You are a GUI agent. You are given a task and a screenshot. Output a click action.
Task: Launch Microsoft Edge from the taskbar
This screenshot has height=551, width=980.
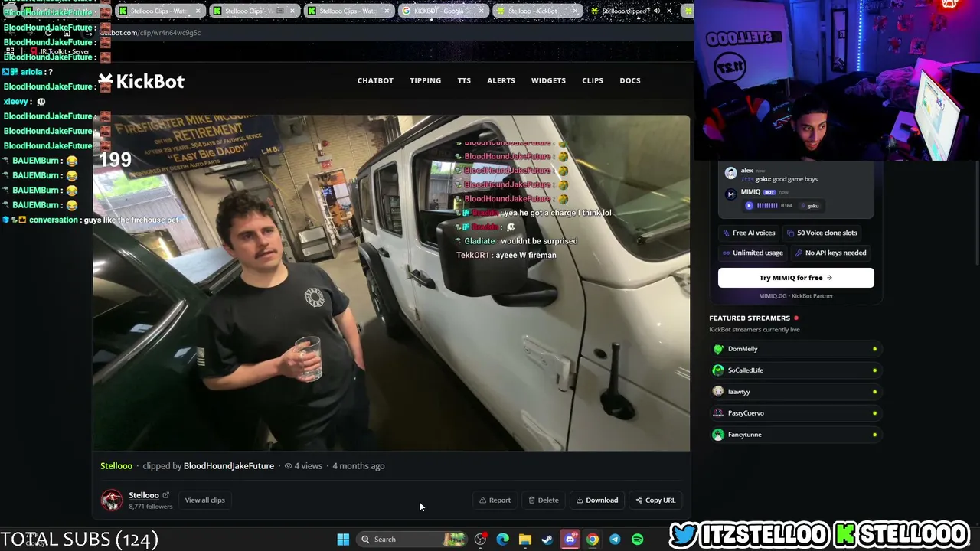pyautogui.click(x=502, y=540)
